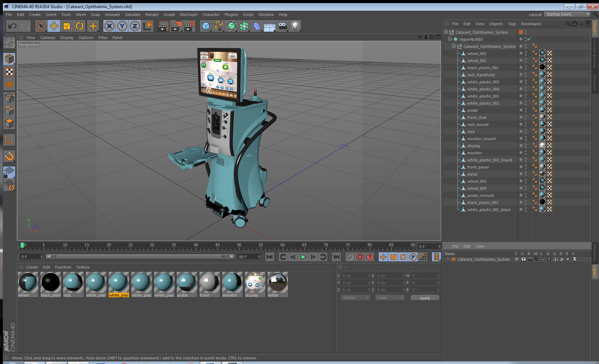Play the animation forward
This screenshot has height=364, width=599.
click(x=303, y=257)
